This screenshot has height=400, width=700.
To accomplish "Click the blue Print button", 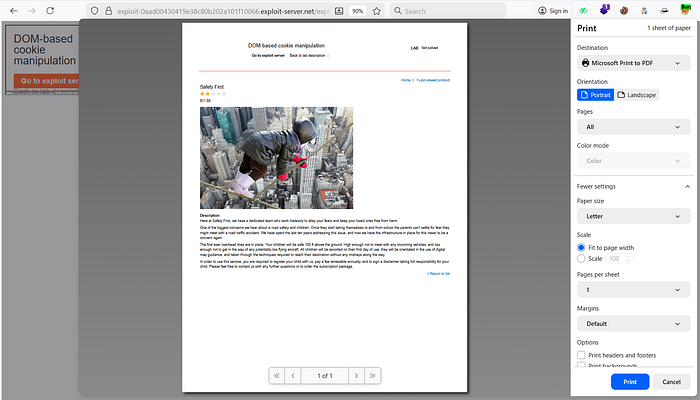I will tap(630, 382).
